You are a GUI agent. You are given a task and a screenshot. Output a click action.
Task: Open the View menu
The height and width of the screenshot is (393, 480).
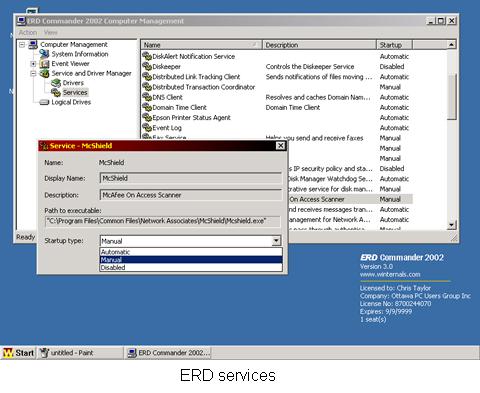click(x=50, y=32)
